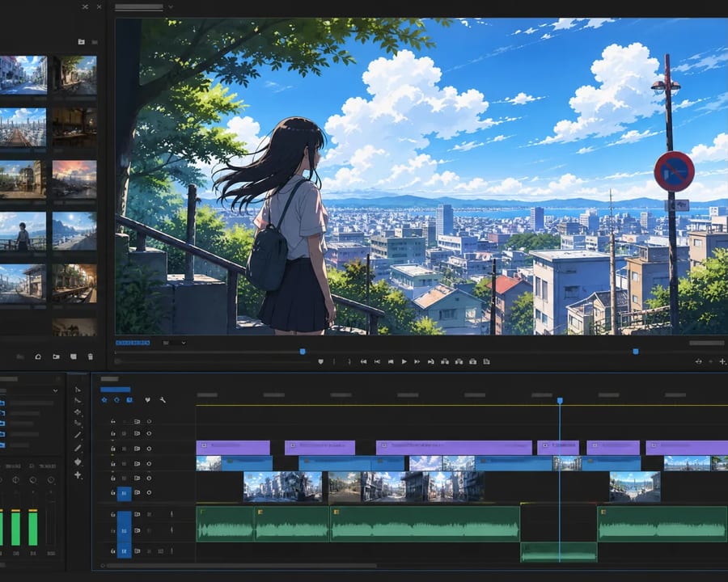The image size is (728, 582).
Task: Toggle Snap in the timeline header
Action: coord(104,399)
